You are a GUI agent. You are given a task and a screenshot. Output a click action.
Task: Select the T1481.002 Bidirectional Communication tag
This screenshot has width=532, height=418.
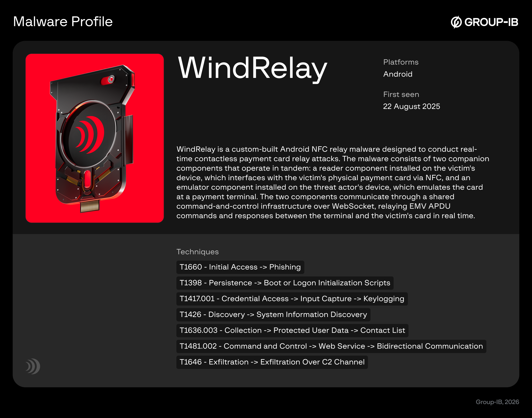331,346
